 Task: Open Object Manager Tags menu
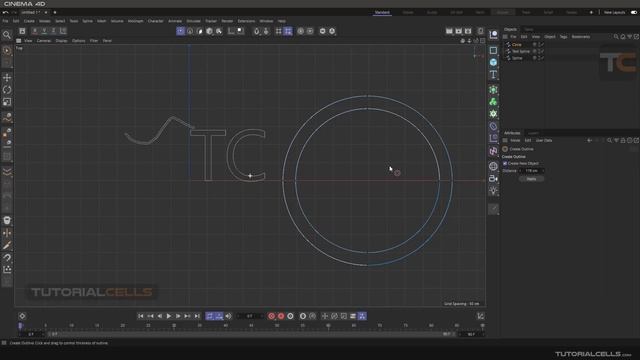tap(563, 37)
